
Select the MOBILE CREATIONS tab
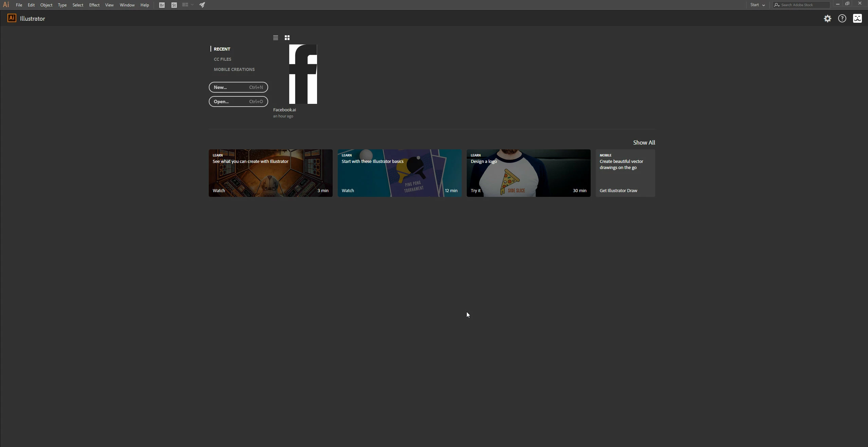[x=234, y=69]
